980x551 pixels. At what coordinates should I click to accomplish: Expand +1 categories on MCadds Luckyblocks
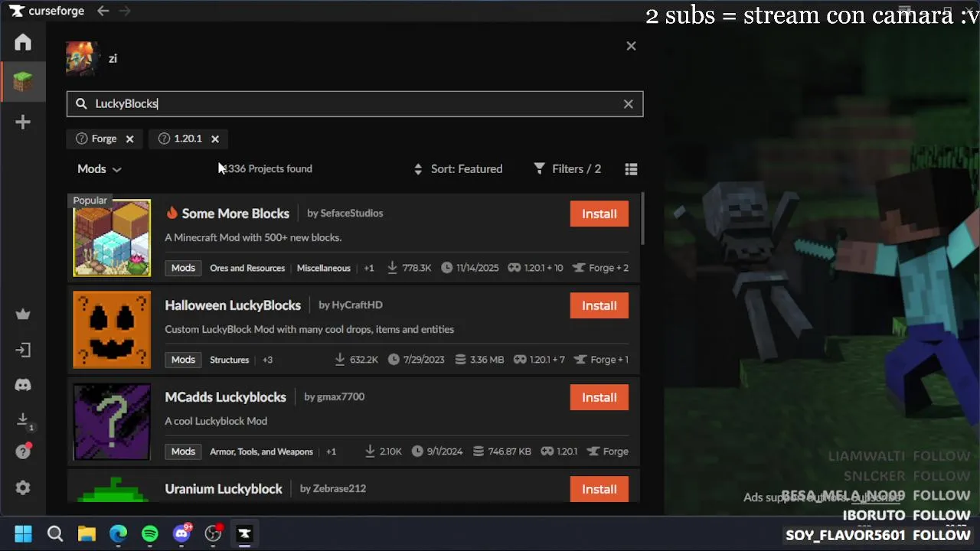pyautogui.click(x=331, y=452)
